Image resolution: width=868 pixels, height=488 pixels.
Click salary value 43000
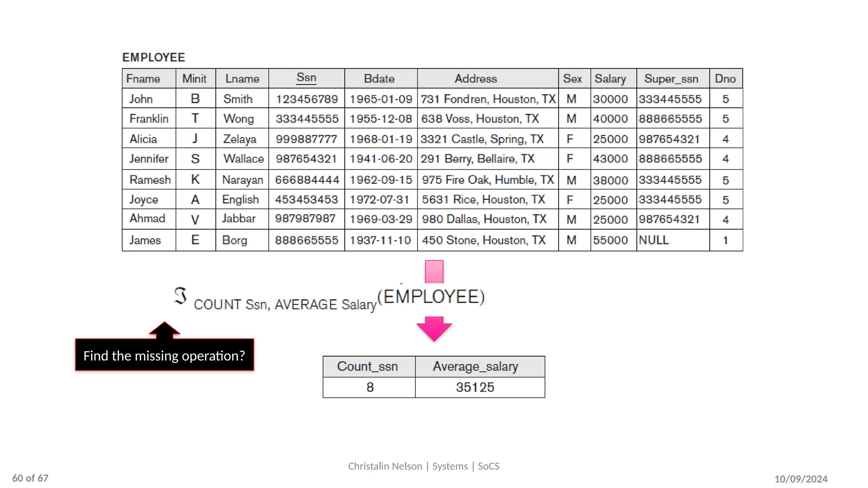tap(610, 159)
